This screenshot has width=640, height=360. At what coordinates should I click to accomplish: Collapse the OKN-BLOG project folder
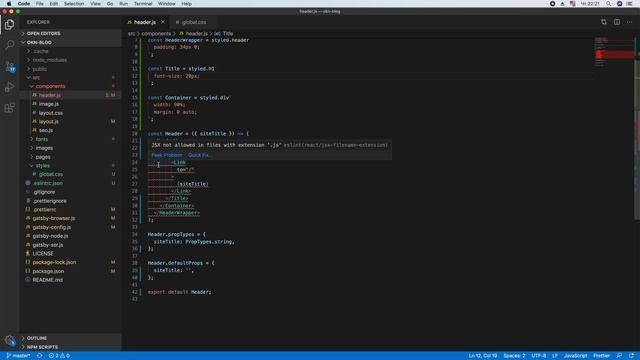point(71,42)
